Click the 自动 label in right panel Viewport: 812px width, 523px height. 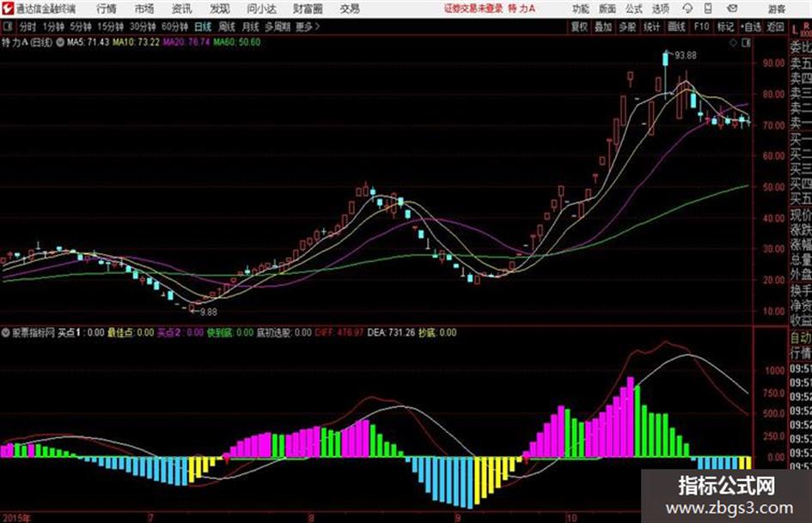[x=801, y=338]
